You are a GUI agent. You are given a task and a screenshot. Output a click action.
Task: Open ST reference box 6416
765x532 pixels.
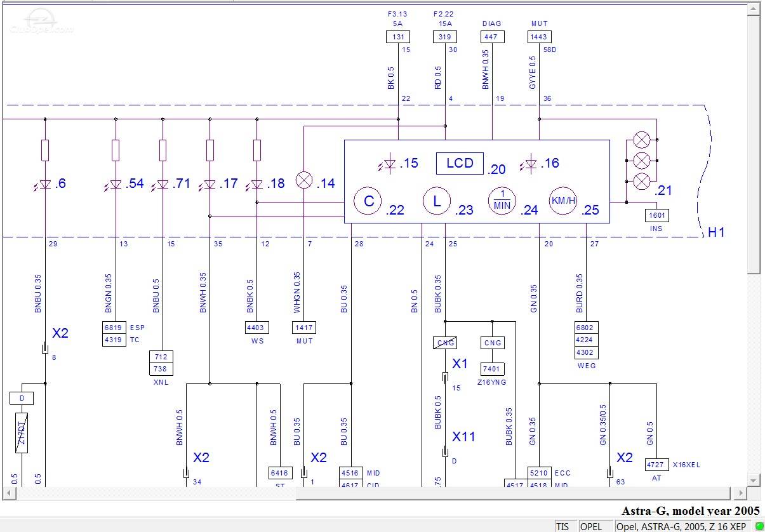280,473
